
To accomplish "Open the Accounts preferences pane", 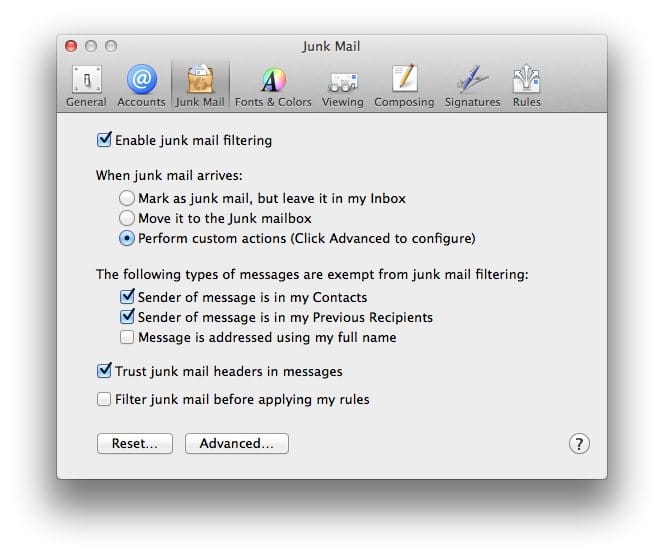I will pos(142,85).
